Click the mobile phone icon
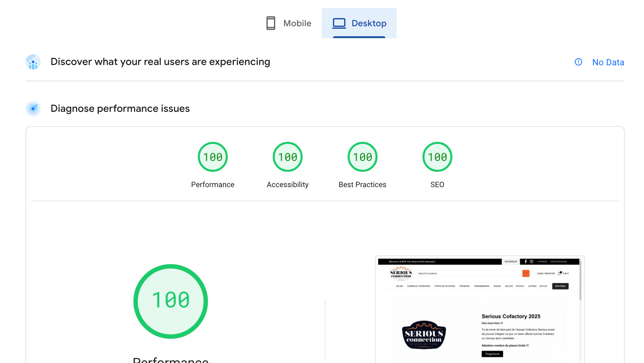The height and width of the screenshot is (363, 644). (271, 23)
